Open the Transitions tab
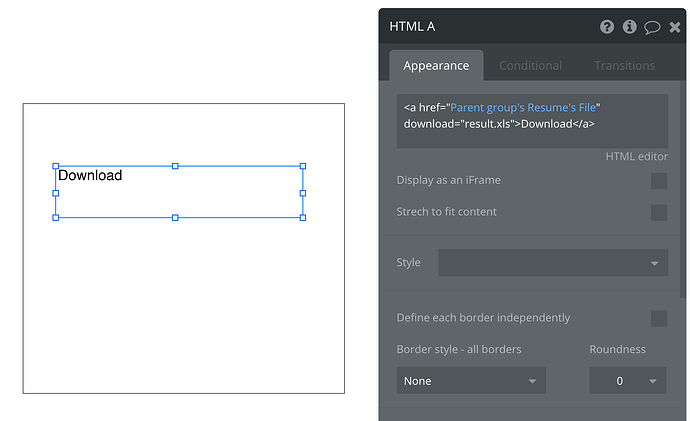The height and width of the screenshot is (421, 690). tap(624, 66)
